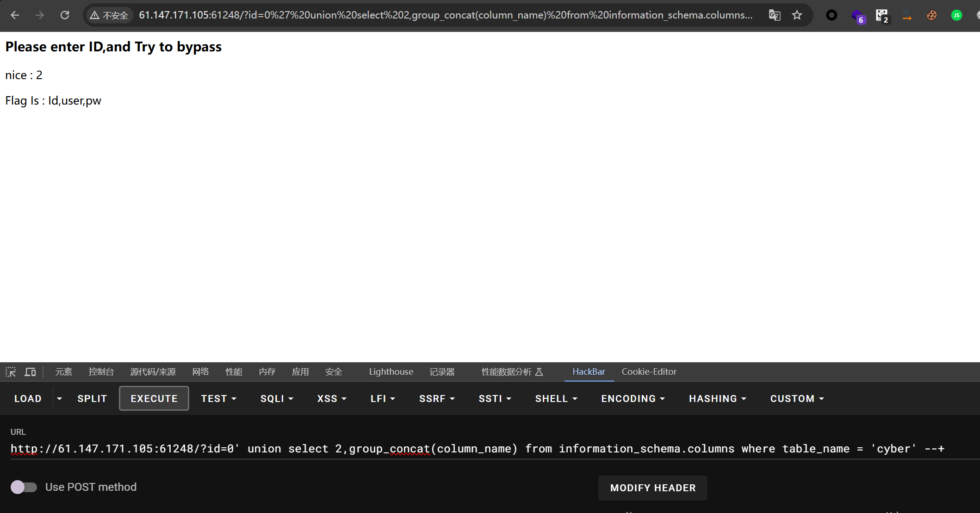Viewport: 980px width, 513px height.
Task: Click the insecure site warning badge
Action: 110,15
